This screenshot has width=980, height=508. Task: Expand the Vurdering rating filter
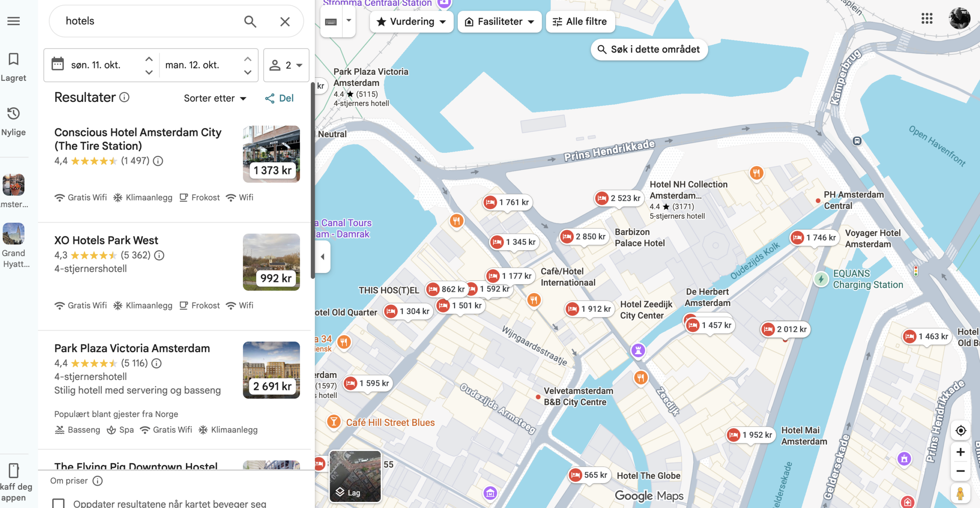point(412,21)
